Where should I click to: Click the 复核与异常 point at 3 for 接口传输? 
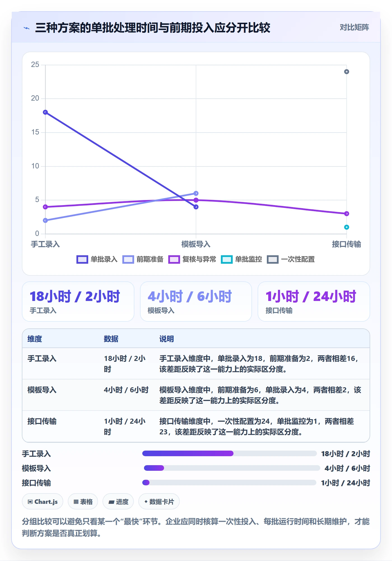coord(347,214)
